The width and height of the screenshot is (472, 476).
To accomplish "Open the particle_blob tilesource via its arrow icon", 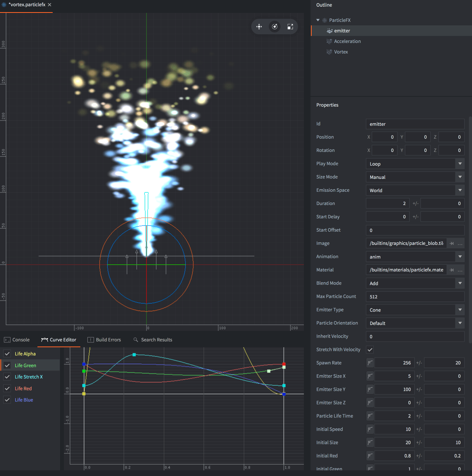I will point(451,243).
